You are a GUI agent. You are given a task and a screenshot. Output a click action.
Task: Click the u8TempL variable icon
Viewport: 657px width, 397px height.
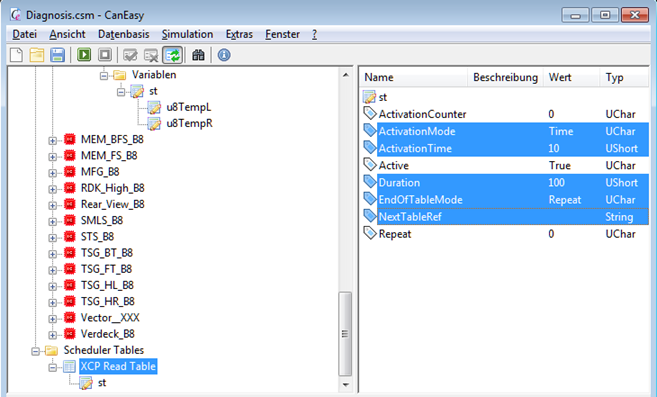coord(154,107)
